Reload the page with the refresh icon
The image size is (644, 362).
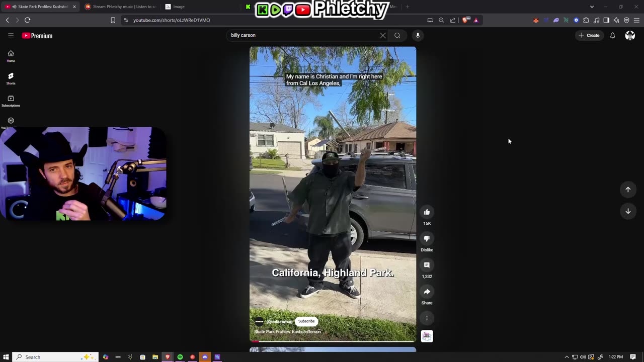tap(27, 20)
